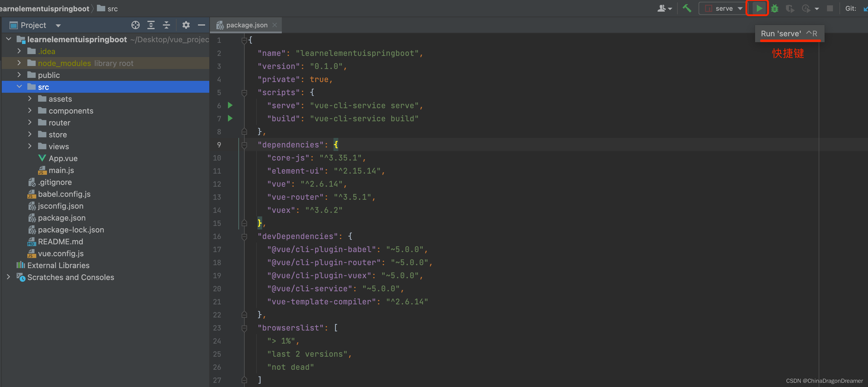Expand the assets folder

coord(30,99)
